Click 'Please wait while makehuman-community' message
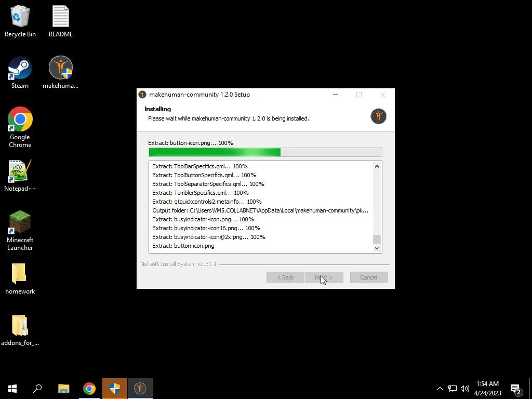532x399 pixels. pos(229,118)
